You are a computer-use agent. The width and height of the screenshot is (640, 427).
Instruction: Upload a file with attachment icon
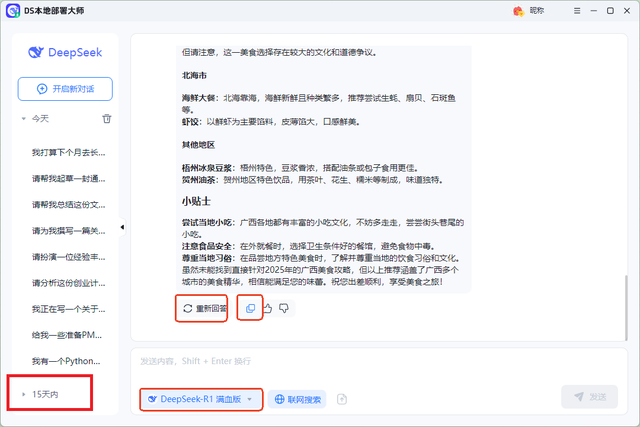click(x=342, y=399)
